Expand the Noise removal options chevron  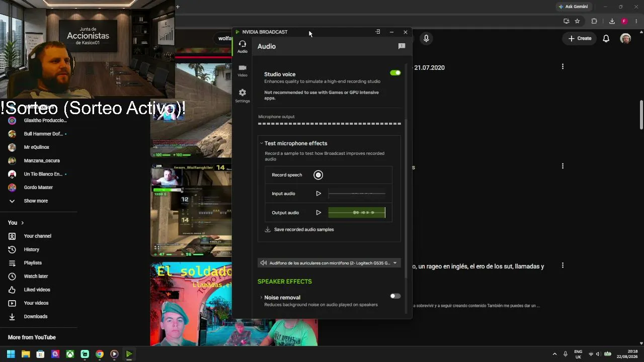click(x=261, y=298)
